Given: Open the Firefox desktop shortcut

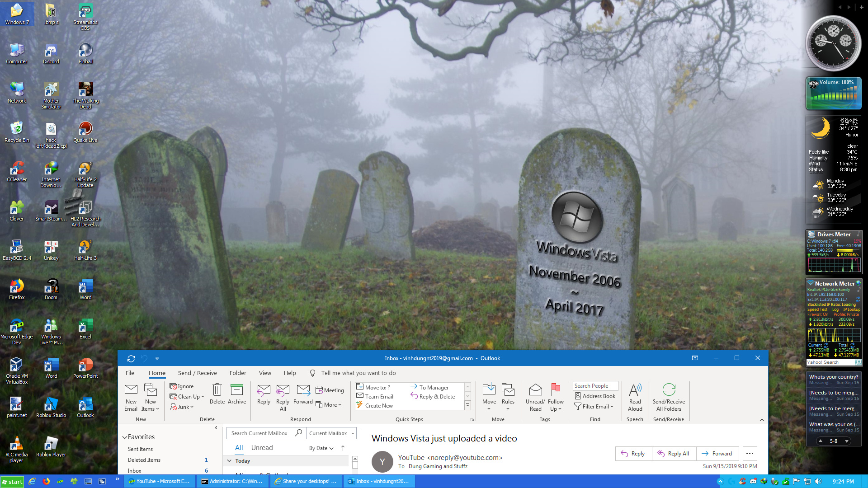Looking at the screenshot, I should click(x=17, y=289).
